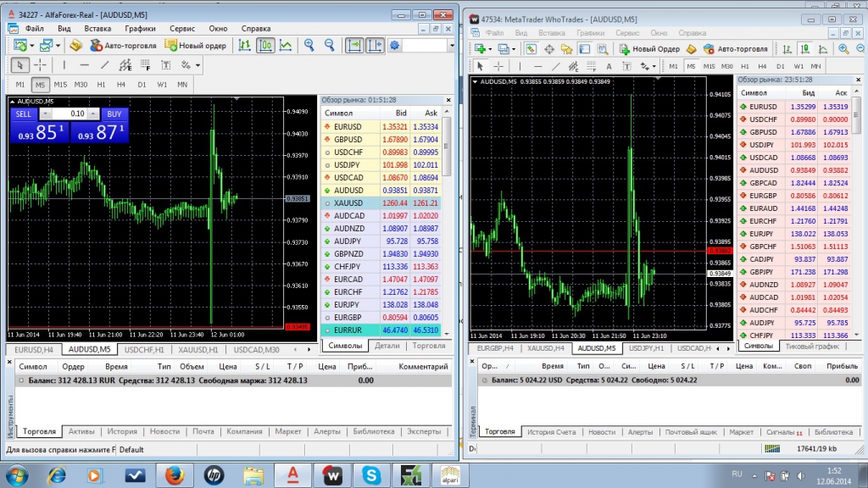The height and width of the screenshot is (488, 868).
Task: Open profiles dropdown arrow in left terminal
Action: tap(58, 46)
